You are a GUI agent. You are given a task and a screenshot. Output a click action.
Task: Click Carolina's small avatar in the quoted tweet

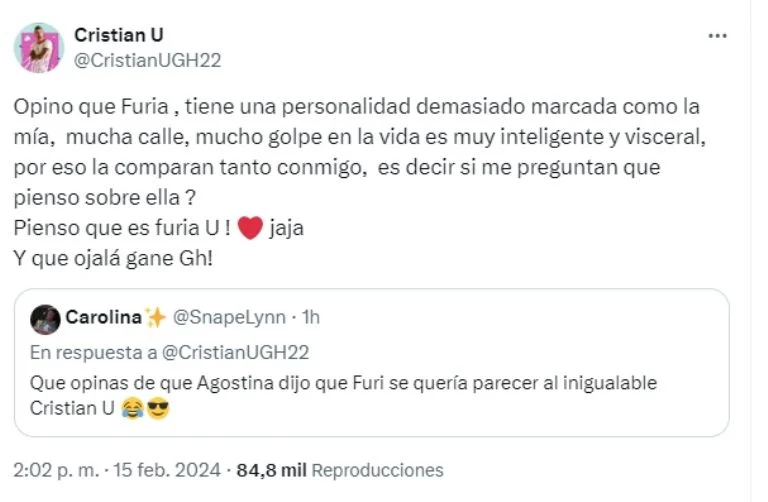[x=45, y=319]
